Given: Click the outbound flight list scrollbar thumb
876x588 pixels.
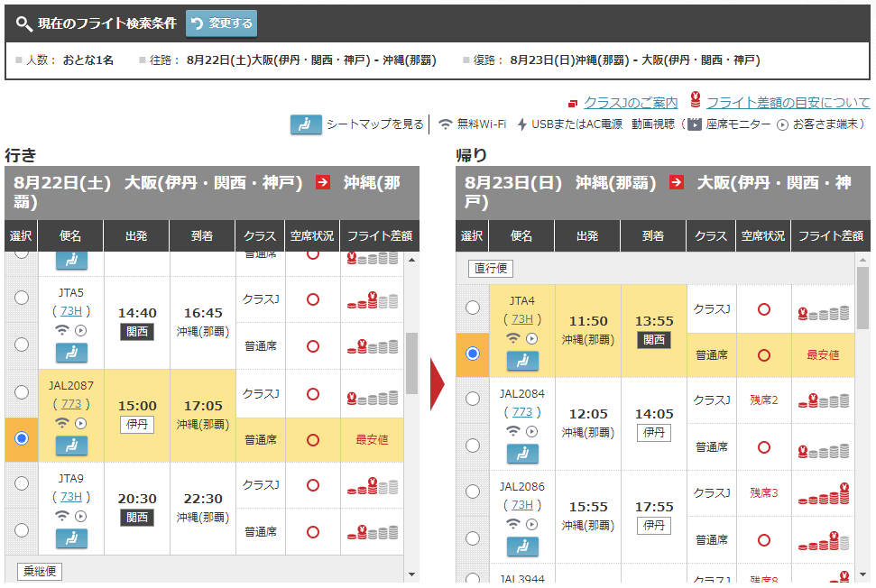Looking at the screenshot, I should 411,363.
